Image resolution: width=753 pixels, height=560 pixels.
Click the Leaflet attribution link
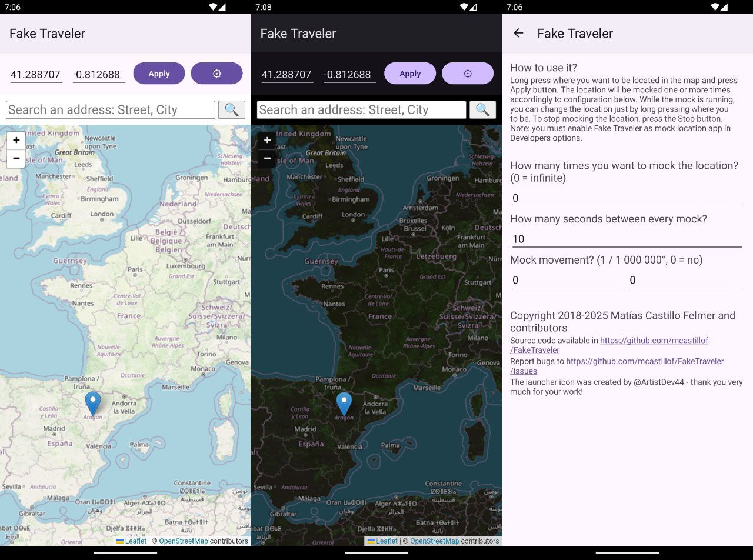tap(135, 541)
